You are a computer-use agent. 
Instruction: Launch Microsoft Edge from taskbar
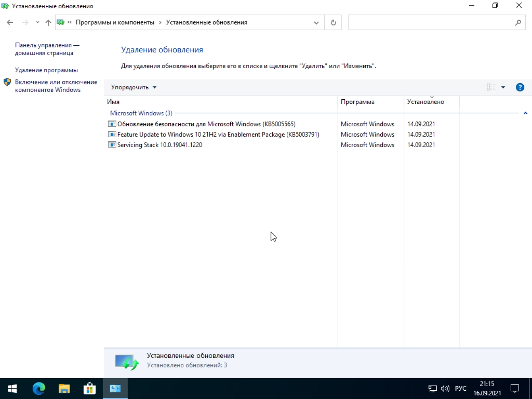point(39,389)
